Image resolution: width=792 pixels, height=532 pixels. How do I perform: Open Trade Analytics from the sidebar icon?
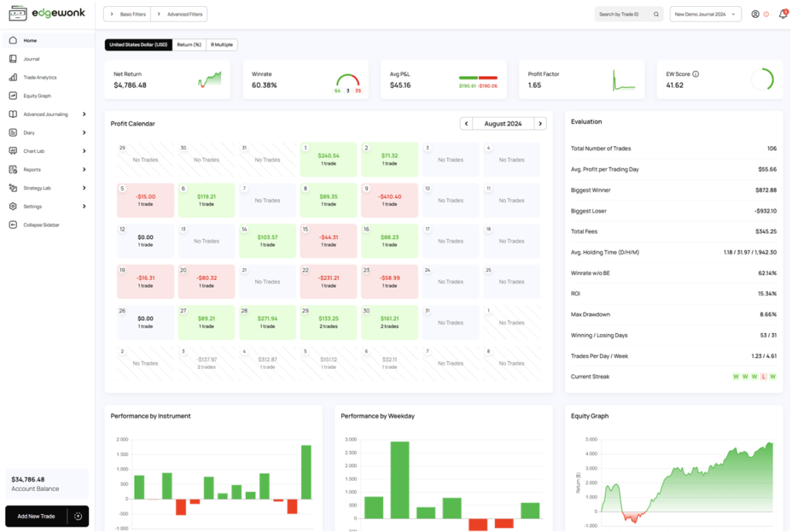(x=13, y=77)
